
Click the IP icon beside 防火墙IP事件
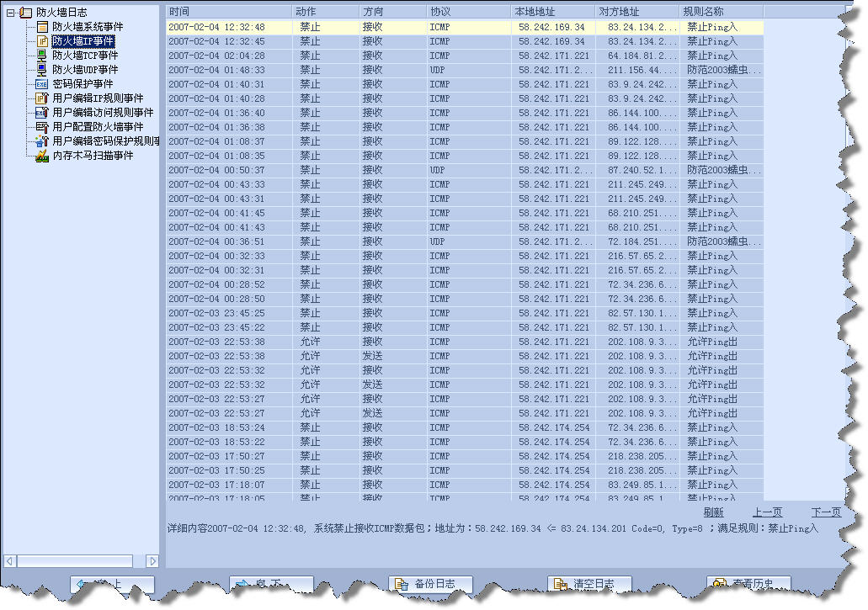[42, 41]
